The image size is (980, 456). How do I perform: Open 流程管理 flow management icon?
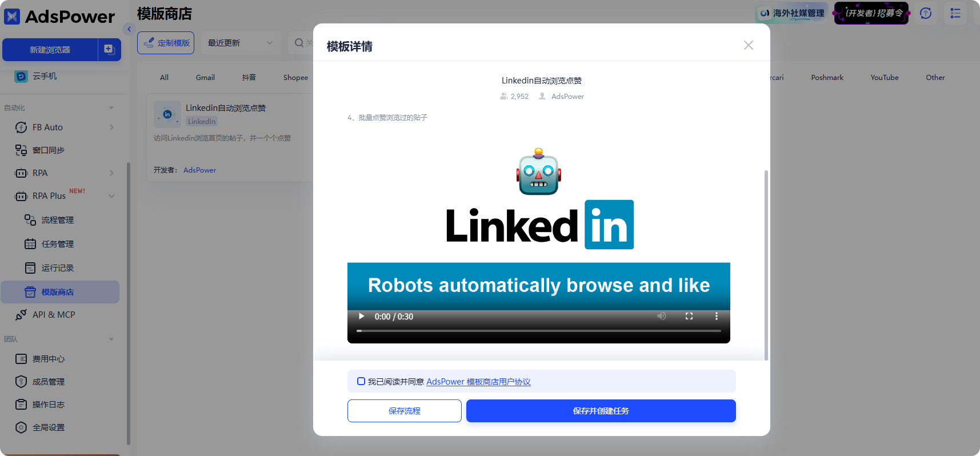[30, 220]
